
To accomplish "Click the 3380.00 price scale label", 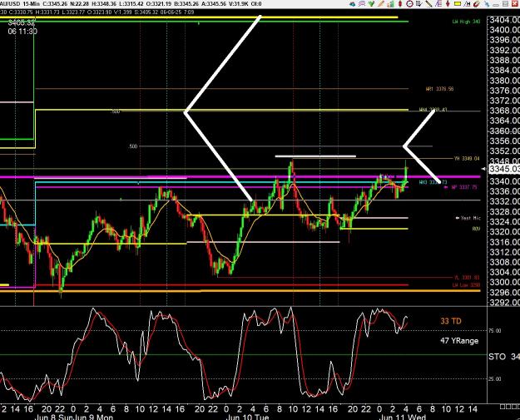I will tap(504, 80).
